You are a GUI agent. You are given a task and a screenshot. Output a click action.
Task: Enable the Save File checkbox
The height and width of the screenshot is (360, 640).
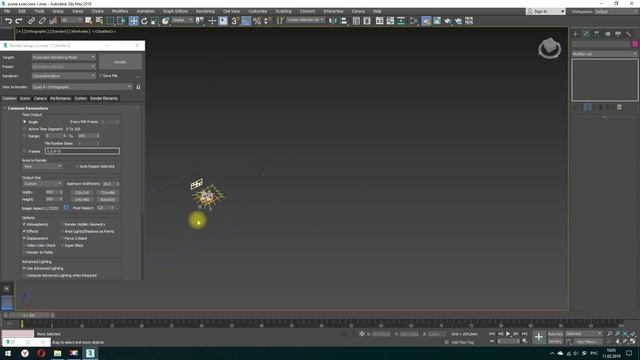click(100, 76)
